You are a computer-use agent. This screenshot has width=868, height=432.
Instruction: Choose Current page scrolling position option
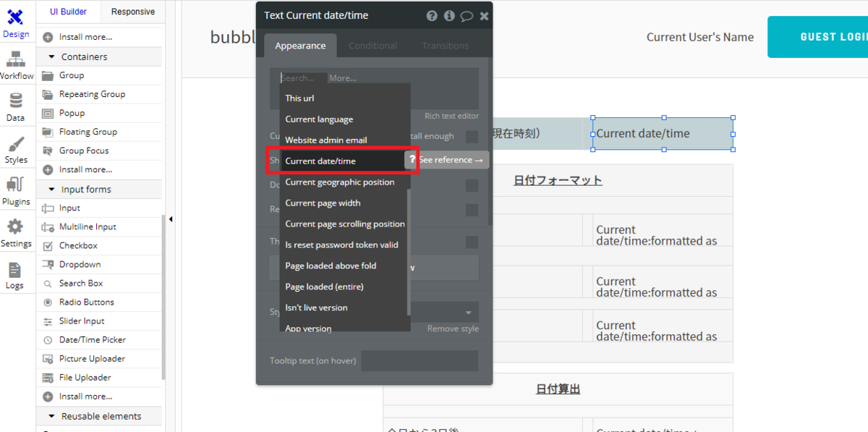tap(343, 224)
